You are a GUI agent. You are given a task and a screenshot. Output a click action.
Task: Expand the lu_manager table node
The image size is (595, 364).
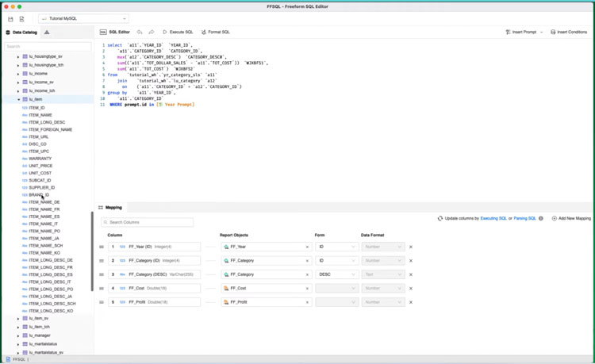[18, 335]
